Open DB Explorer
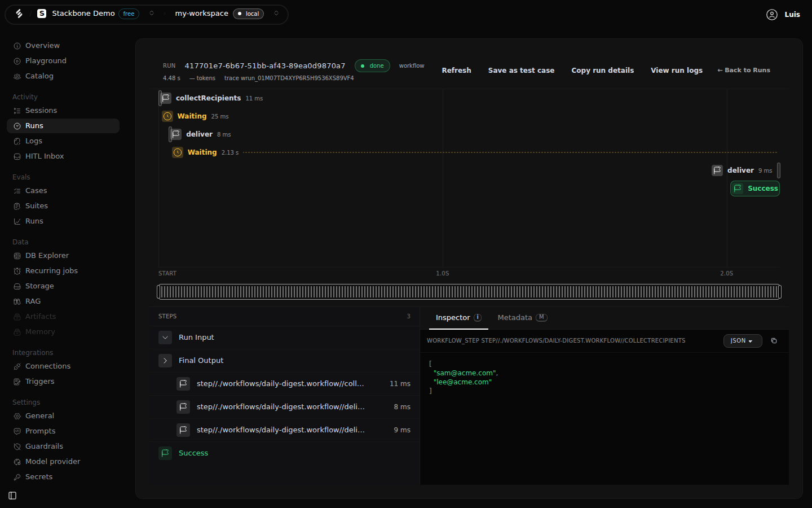This screenshot has height=508, width=812. (63, 256)
